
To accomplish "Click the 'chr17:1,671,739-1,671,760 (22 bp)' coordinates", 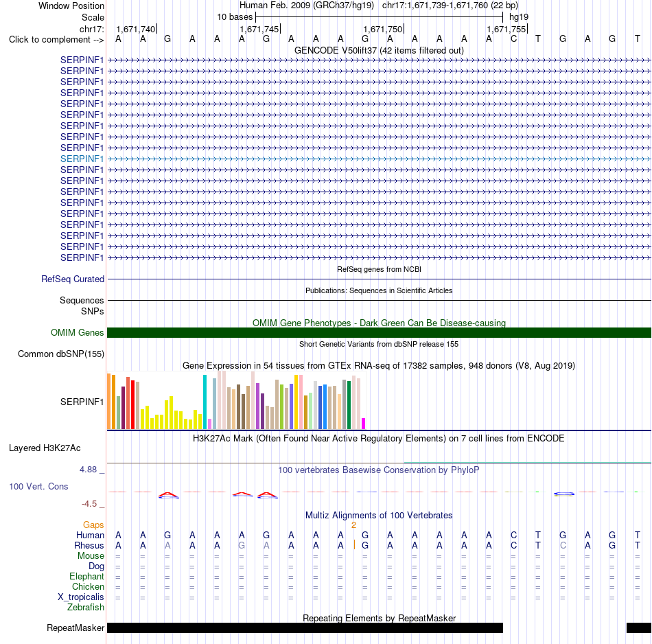I will (x=450, y=5).
